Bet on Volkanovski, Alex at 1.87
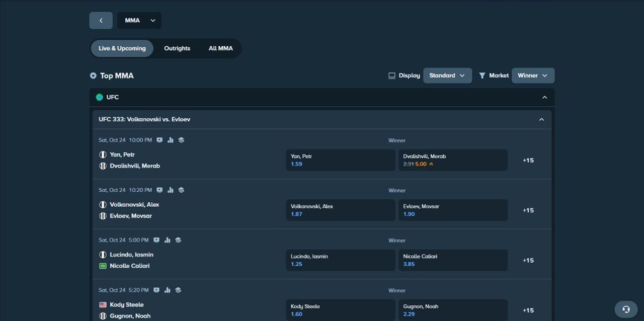The image size is (644, 321). pyautogui.click(x=341, y=210)
